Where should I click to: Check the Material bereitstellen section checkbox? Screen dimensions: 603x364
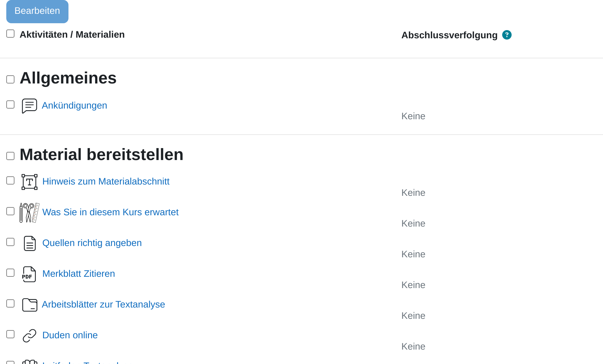[x=10, y=156]
